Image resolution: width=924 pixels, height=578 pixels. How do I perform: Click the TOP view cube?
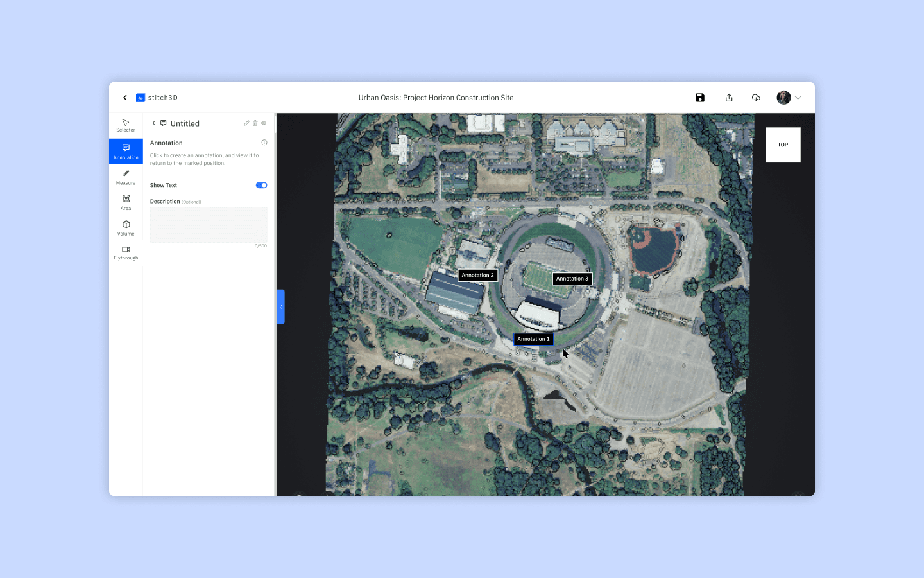pyautogui.click(x=783, y=144)
